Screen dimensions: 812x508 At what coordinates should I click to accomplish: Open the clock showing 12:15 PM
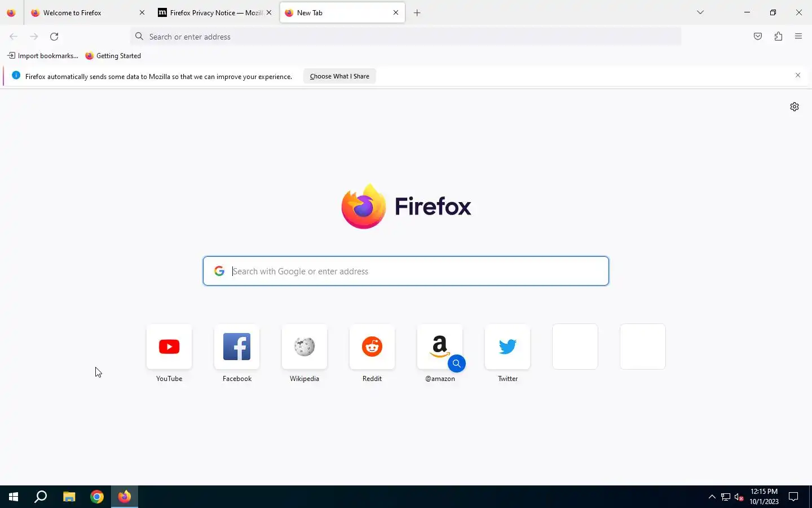(x=764, y=497)
